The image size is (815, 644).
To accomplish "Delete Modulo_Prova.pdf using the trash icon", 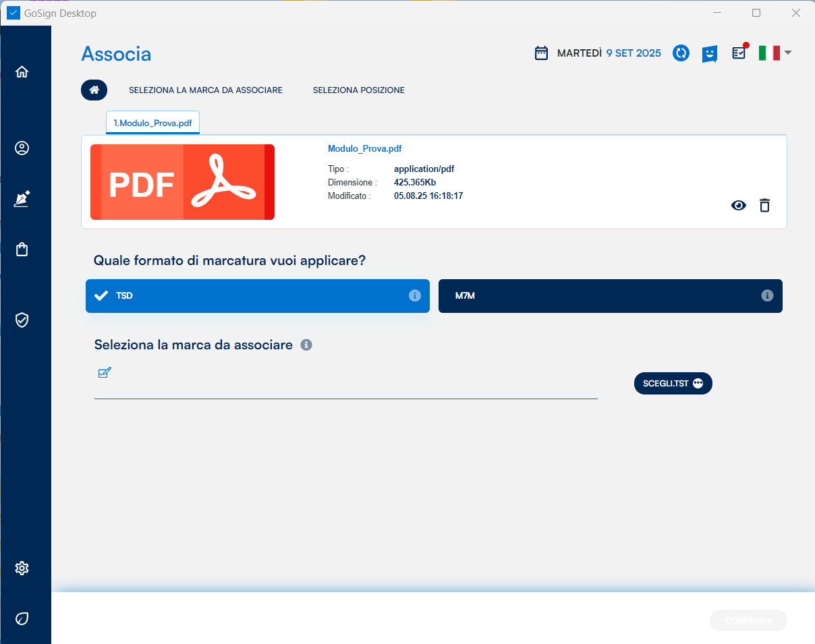I will pyautogui.click(x=764, y=206).
